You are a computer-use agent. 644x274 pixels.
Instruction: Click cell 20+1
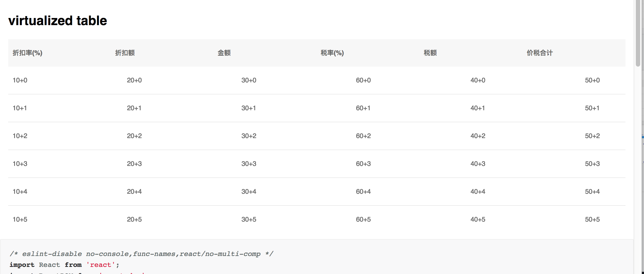(x=134, y=108)
